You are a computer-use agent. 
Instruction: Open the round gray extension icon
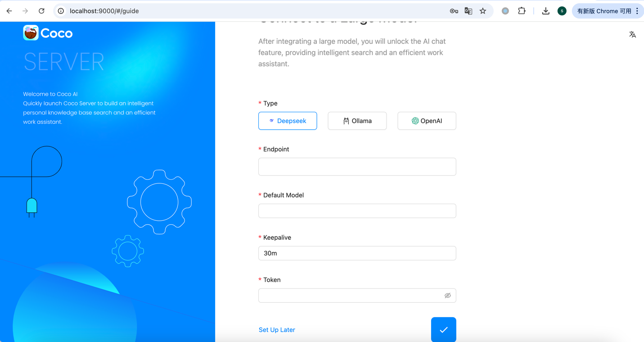tap(505, 11)
